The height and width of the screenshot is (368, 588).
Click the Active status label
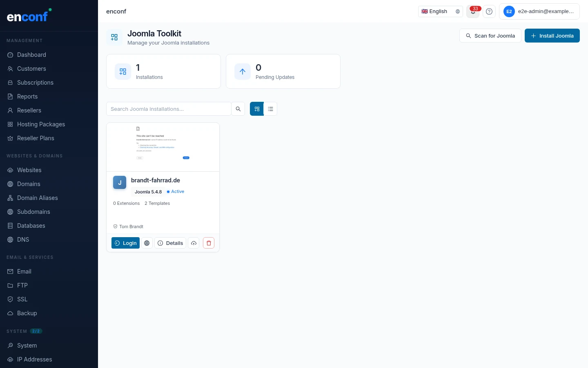click(176, 191)
